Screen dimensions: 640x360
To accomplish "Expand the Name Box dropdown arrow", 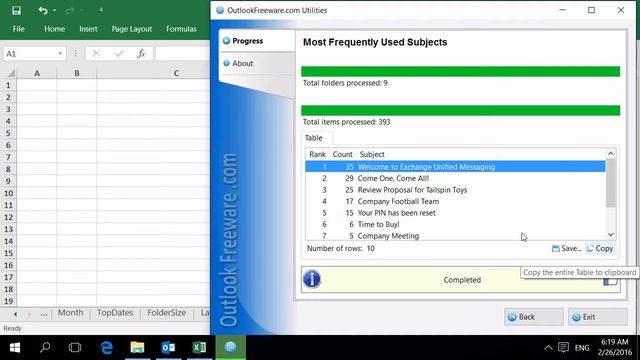I will (60, 53).
